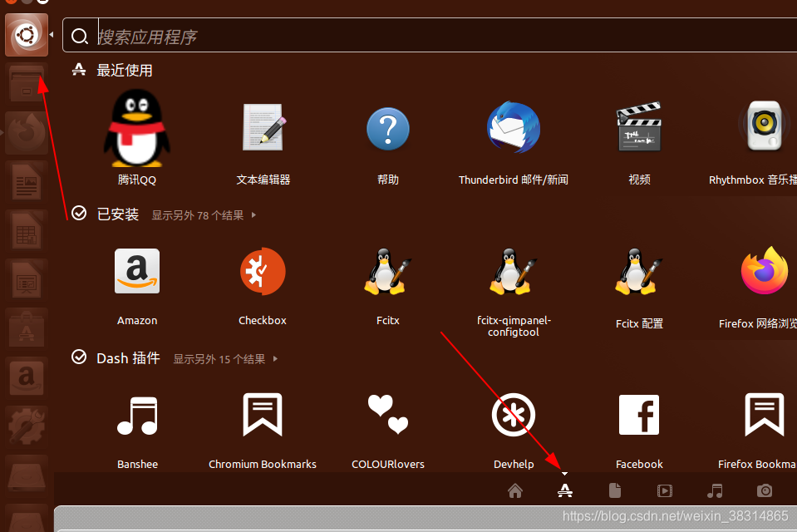Image resolution: width=797 pixels, height=532 pixels.
Task: Open System Settings in launcher
Action: 27,426
